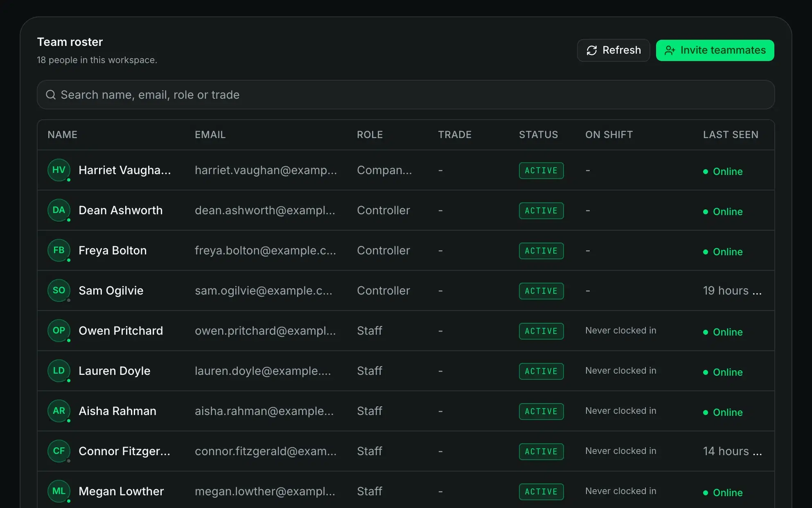812x508 pixels.
Task: Select the name Freya Bolton
Action: [113, 250]
